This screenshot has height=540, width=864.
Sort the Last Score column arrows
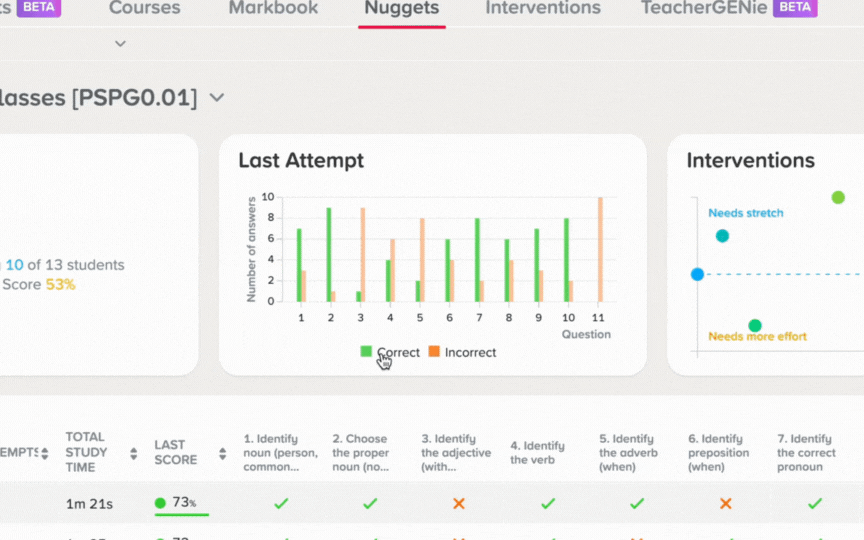tap(223, 453)
